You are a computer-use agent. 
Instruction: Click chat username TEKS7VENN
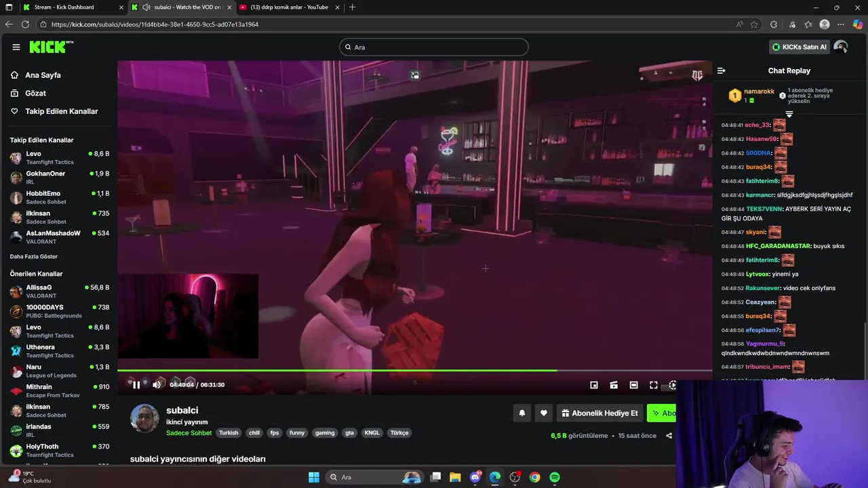pos(764,209)
